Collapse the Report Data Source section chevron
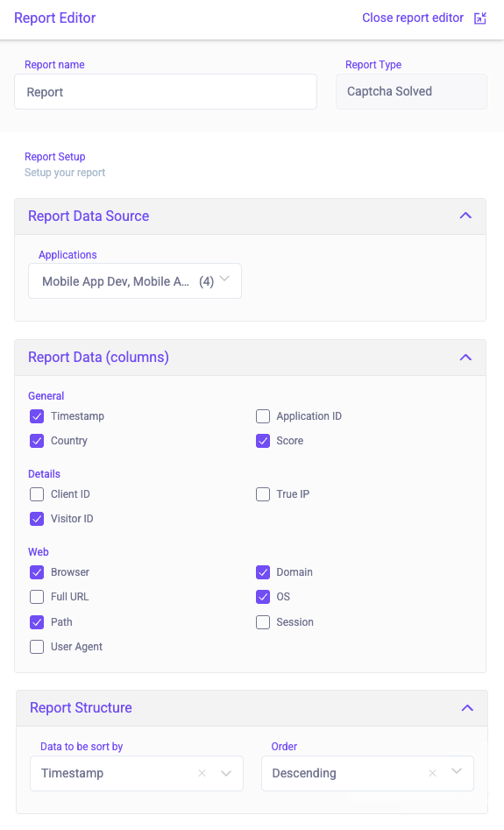The height and width of the screenshot is (830, 504). pyautogui.click(x=465, y=216)
